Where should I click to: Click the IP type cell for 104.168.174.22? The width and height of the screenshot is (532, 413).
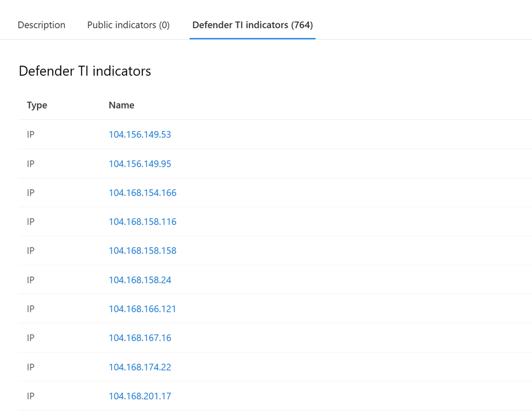tap(30, 367)
